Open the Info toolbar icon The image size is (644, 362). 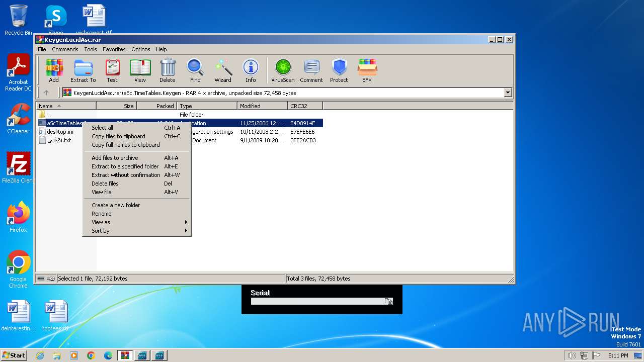(x=251, y=71)
